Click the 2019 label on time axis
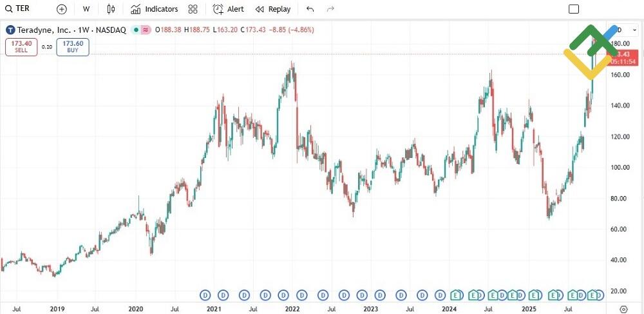Image resolution: width=644 pixels, height=314 pixels. coord(57,308)
